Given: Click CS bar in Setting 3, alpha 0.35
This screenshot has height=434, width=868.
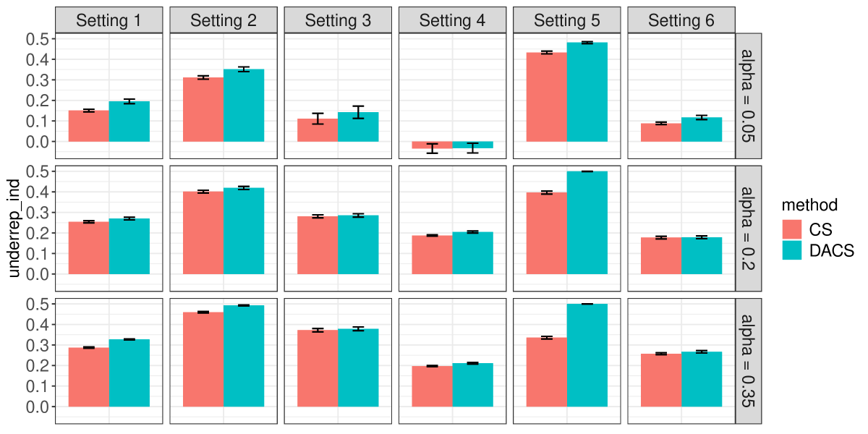Looking at the screenshot, I should click(318, 368).
